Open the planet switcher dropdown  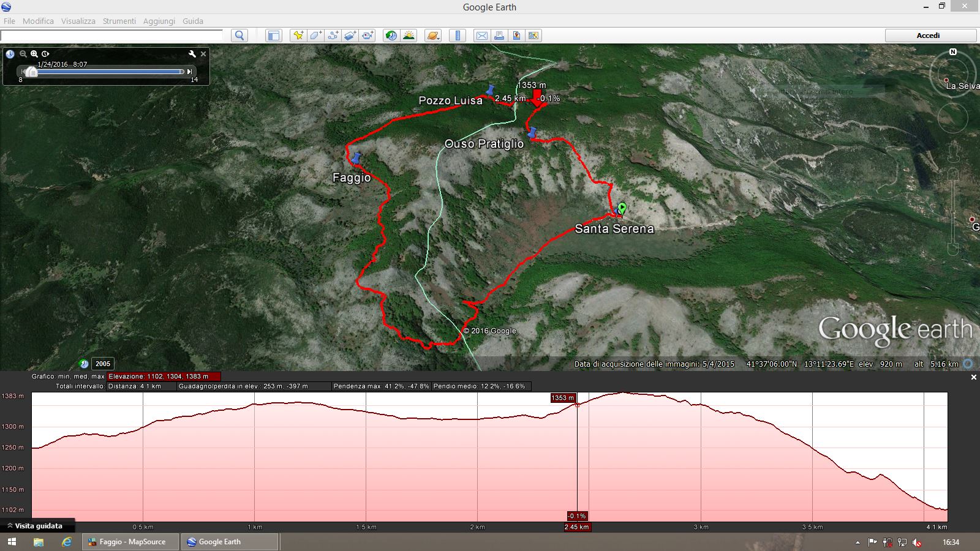pos(432,36)
